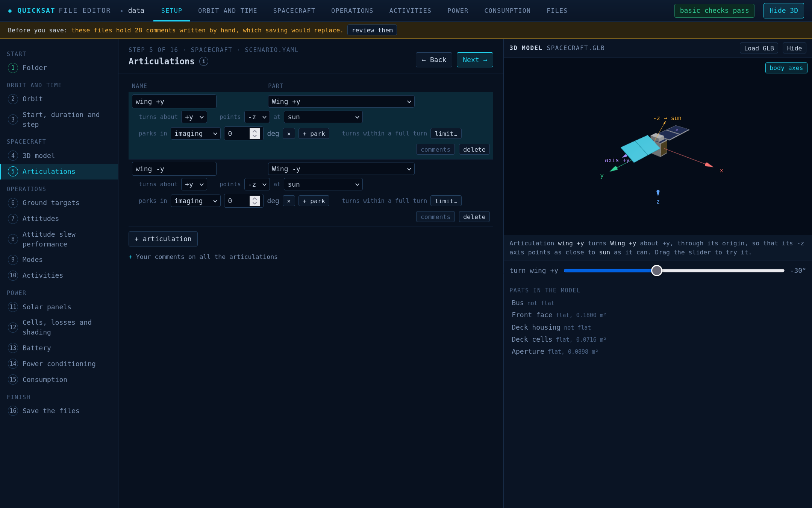The height and width of the screenshot is (508, 812).
Task: Hide 3D panel via top-right toggle
Action: tap(783, 11)
